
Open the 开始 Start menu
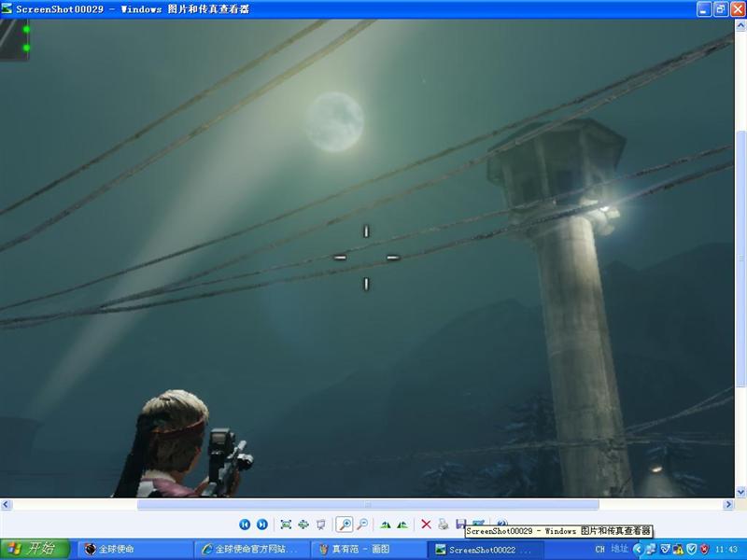pyautogui.click(x=35, y=549)
